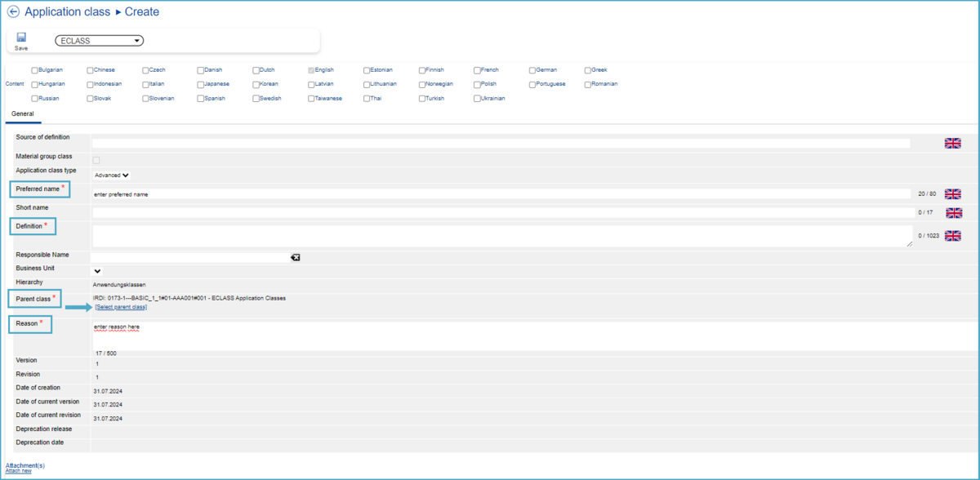Click the Select parent class link
The width and height of the screenshot is (980, 480).
point(121,307)
